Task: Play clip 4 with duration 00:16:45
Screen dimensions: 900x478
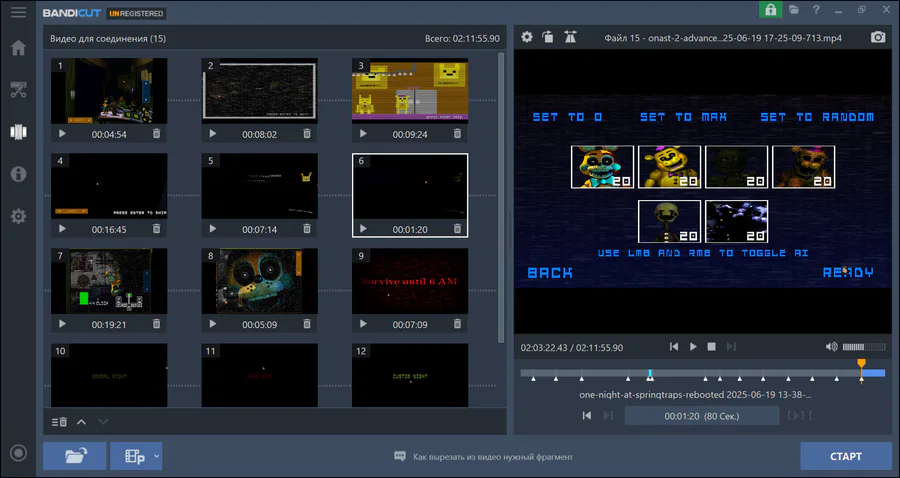Action: pos(63,229)
